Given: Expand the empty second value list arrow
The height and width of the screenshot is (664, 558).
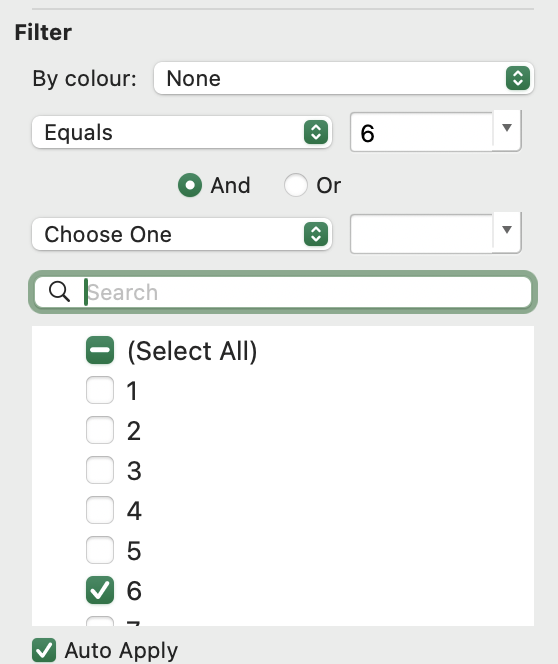Looking at the screenshot, I should [507, 230].
